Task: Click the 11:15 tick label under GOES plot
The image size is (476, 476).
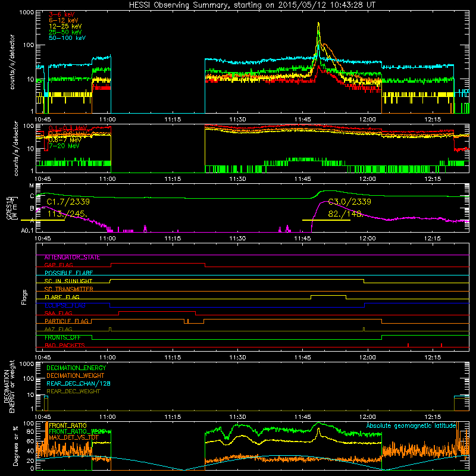Action: tap(173, 239)
